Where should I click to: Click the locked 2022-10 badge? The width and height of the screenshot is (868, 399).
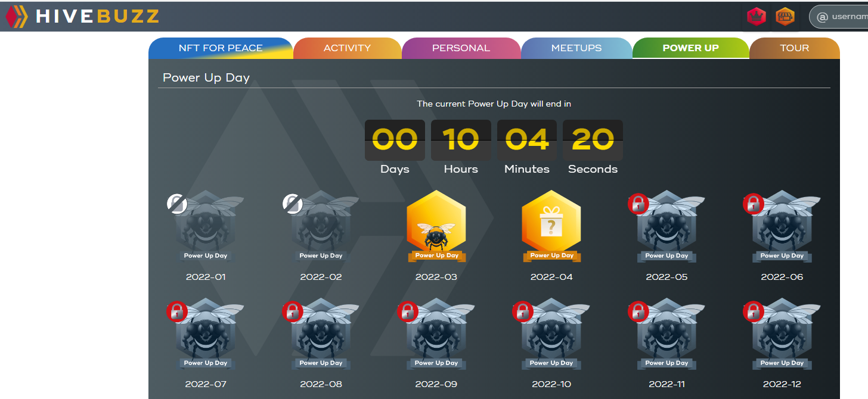pos(551,334)
